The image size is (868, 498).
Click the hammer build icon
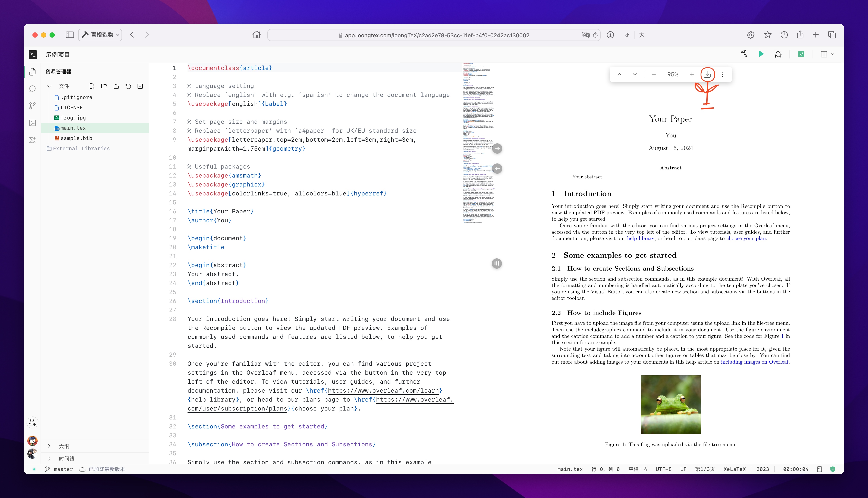pos(744,54)
